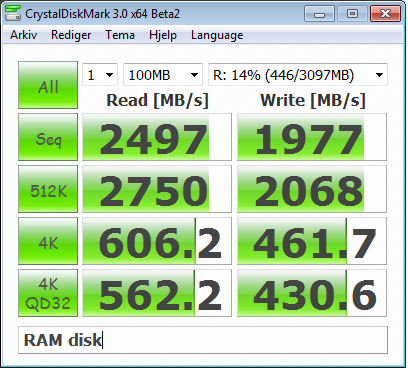
Task: Open the test count dropdown showing 1
Action: 100,75
